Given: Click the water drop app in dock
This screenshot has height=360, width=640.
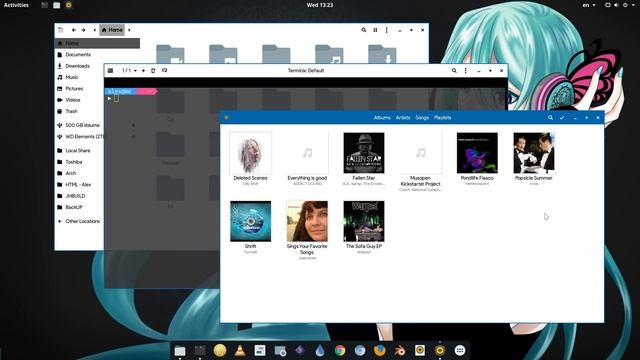Looking at the screenshot, I should coord(320,350).
